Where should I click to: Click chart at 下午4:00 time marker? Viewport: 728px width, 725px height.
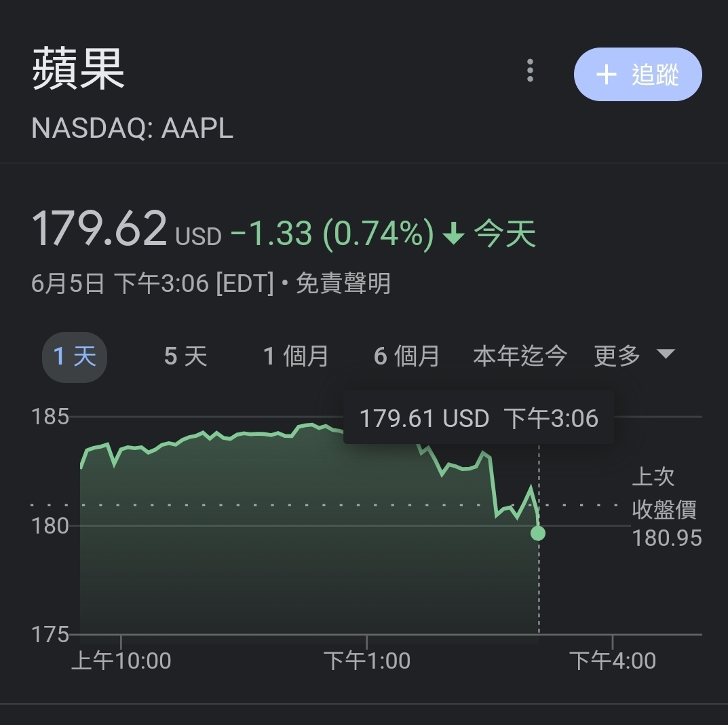click(x=613, y=661)
